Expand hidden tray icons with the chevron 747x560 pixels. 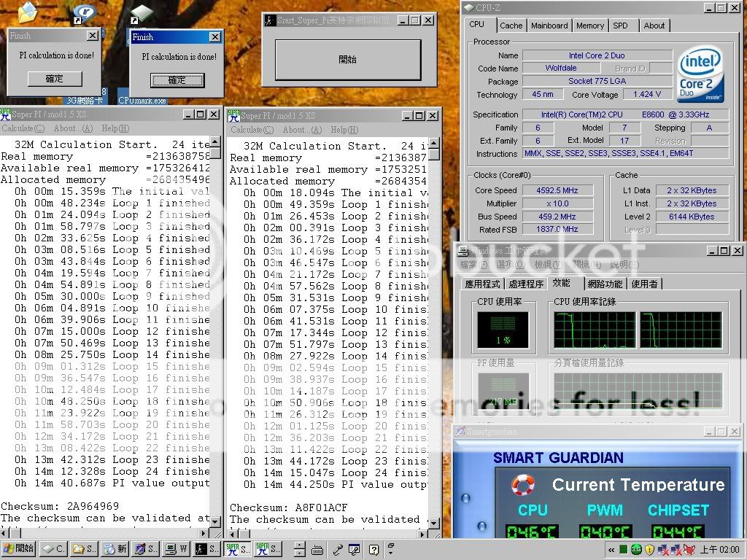click(x=611, y=549)
